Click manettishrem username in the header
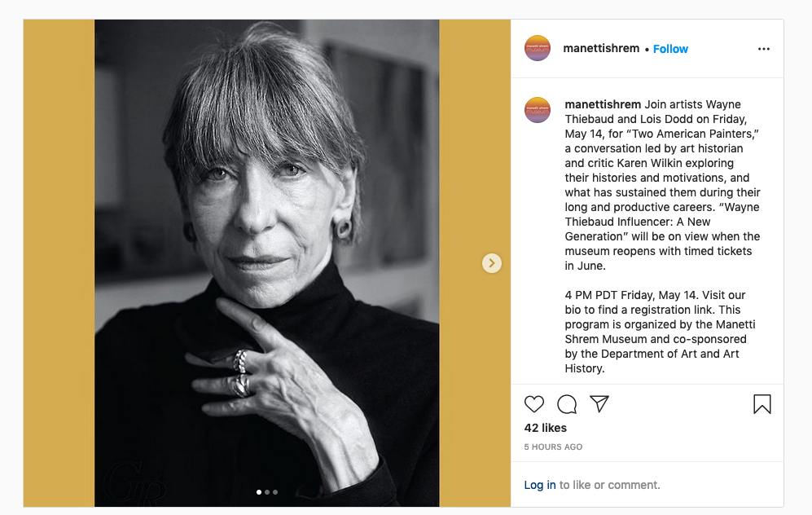The image size is (812, 515). (x=599, y=48)
